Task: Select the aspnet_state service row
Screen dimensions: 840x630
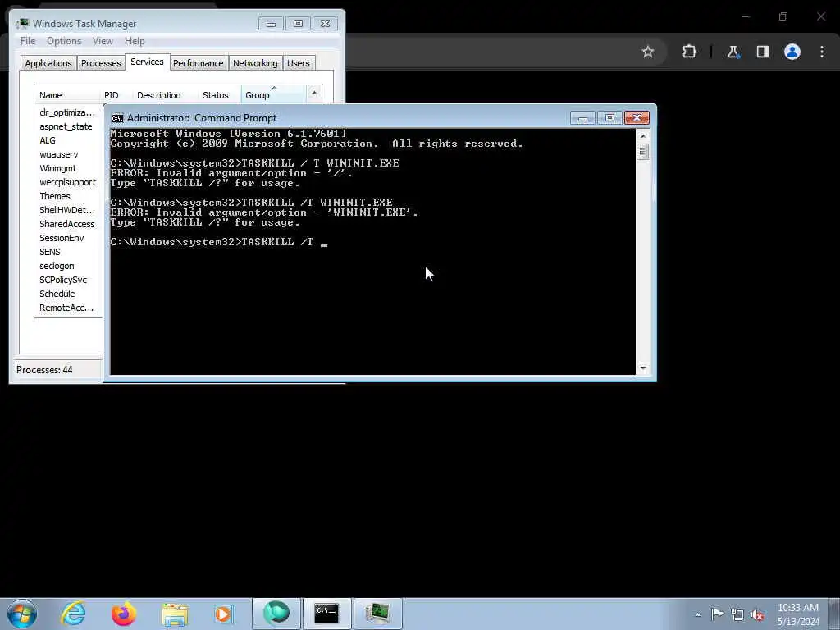Action: tap(67, 126)
